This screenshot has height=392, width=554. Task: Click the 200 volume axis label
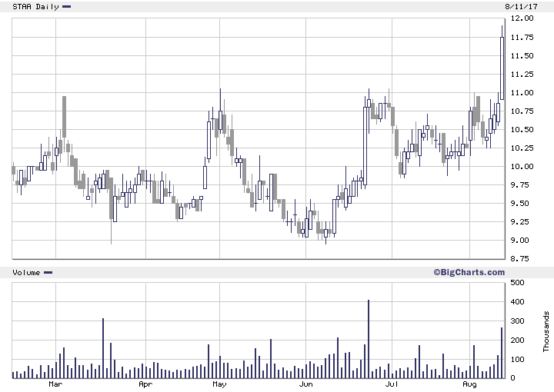click(x=518, y=341)
